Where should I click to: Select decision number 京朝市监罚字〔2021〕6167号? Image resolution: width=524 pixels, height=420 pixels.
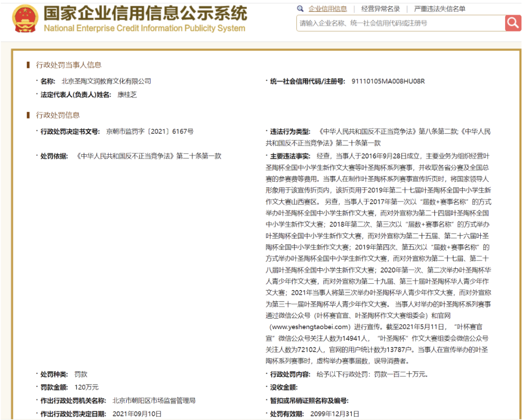[150, 131]
